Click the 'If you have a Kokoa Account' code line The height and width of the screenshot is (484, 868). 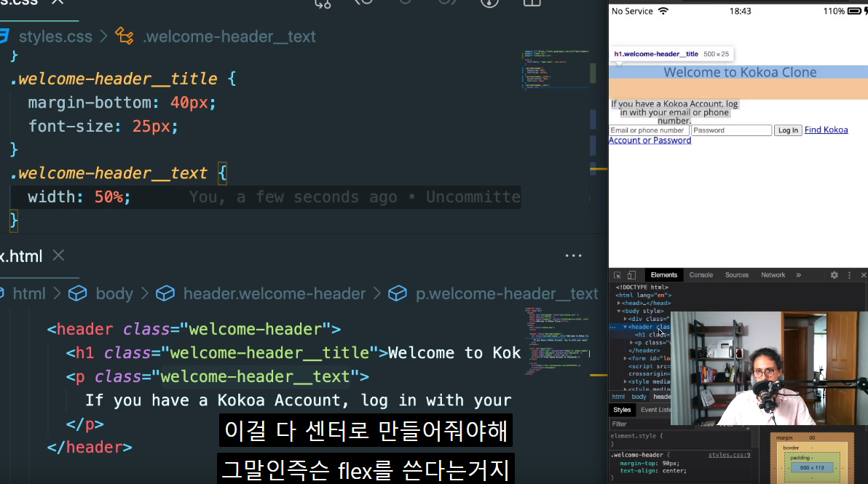[299, 400]
